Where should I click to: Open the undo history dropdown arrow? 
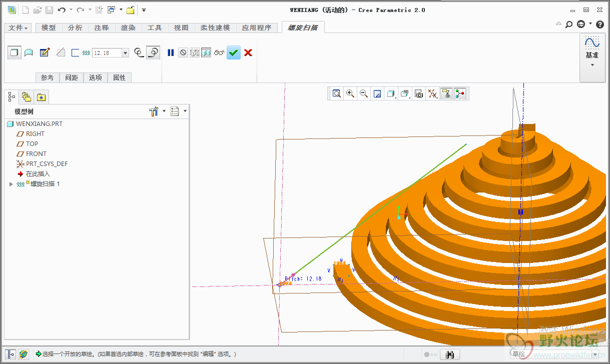71,10
